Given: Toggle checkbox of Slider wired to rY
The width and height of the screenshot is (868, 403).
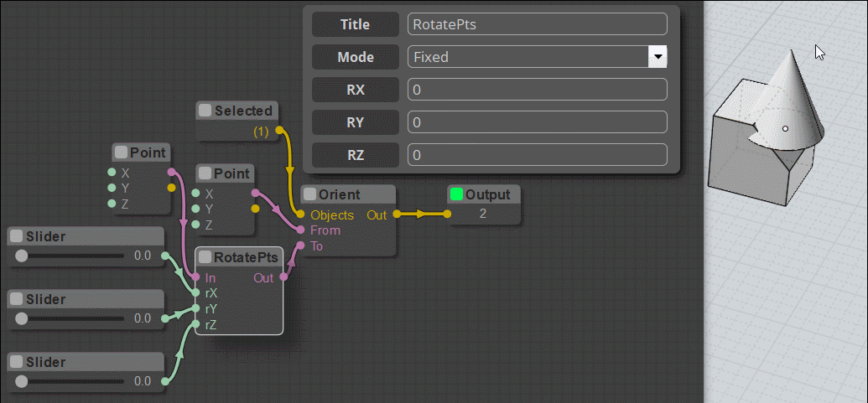Looking at the screenshot, I should pos(17,299).
